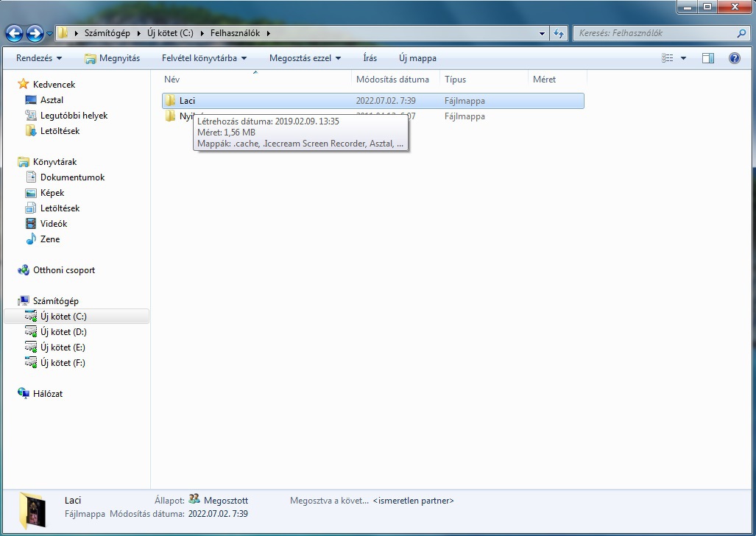Open the view options dropdown arrow
Viewport: 756px width, 536px height.
tap(683, 58)
